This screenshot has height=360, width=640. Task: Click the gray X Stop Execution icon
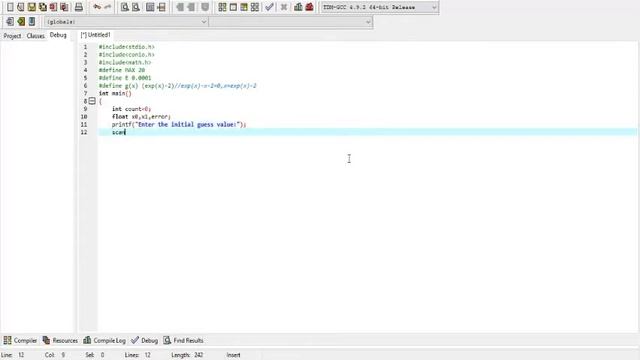pyautogui.click(x=284, y=7)
